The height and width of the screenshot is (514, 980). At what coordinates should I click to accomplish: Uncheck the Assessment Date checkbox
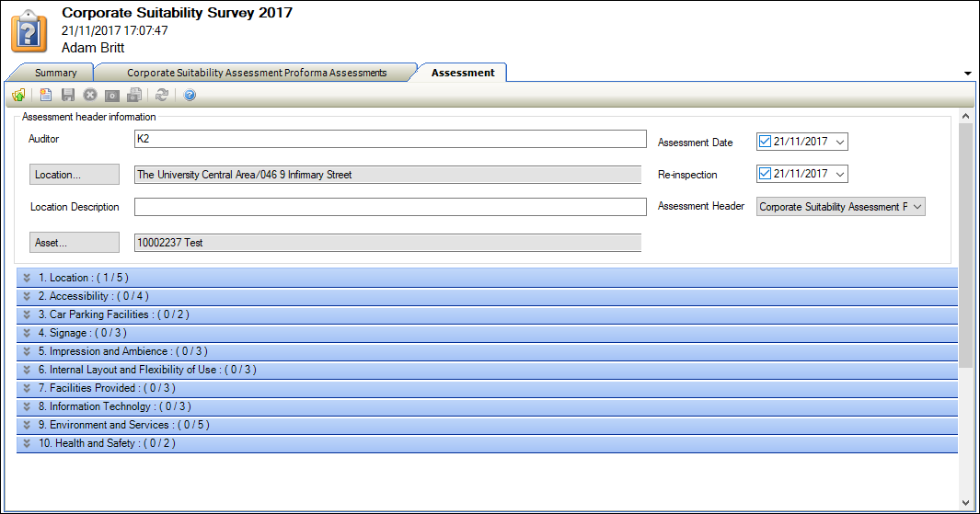point(766,142)
